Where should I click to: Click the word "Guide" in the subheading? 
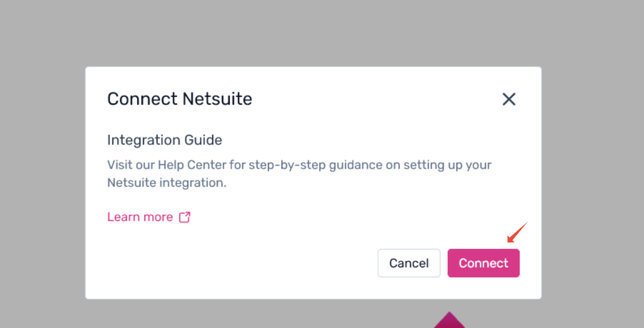coord(205,140)
